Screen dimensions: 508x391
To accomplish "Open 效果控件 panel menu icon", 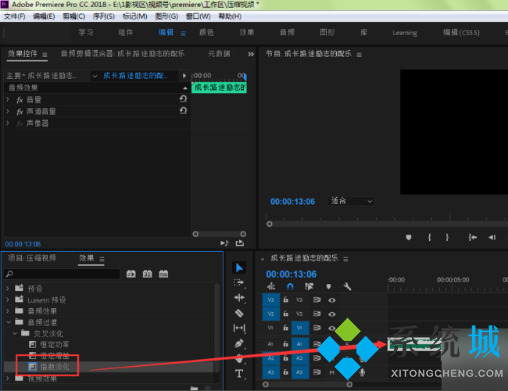I will (x=45, y=55).
